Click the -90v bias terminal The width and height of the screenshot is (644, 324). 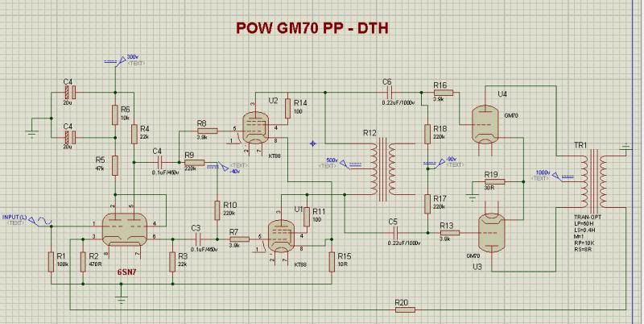[x=435, y=163]
